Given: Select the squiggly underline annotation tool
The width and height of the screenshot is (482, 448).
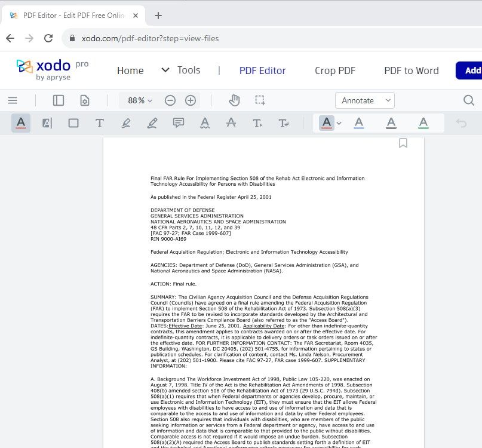Looking at the screenshot, I should point(205,122).
